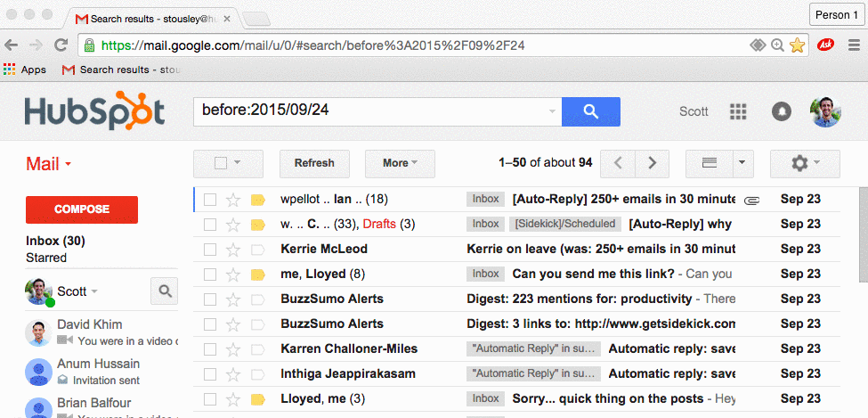Click the chat search magnifier icon
Screen dimensions: 868x418
tap(164, 291)
